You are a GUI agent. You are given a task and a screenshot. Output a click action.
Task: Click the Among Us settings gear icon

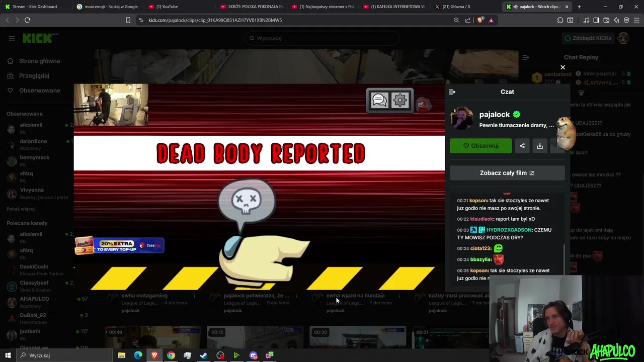tap(400, 101)
